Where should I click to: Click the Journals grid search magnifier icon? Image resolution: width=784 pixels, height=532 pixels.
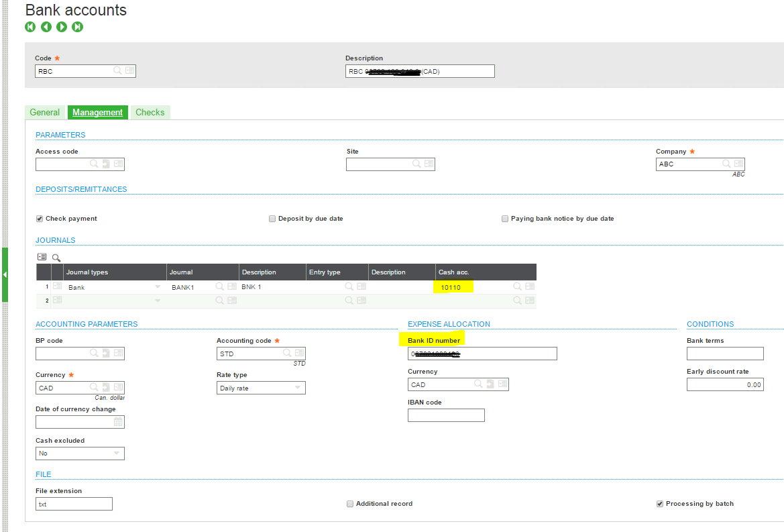click(56, 258)
